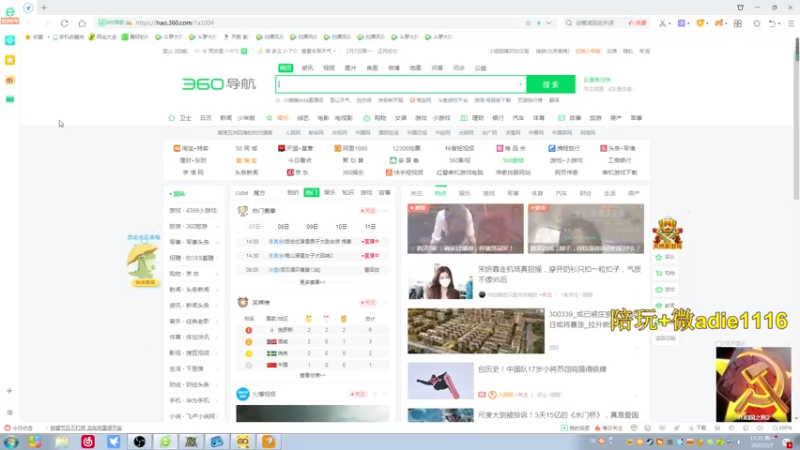
Task: Click the browser back arrow
Action: tap(29, 23)
